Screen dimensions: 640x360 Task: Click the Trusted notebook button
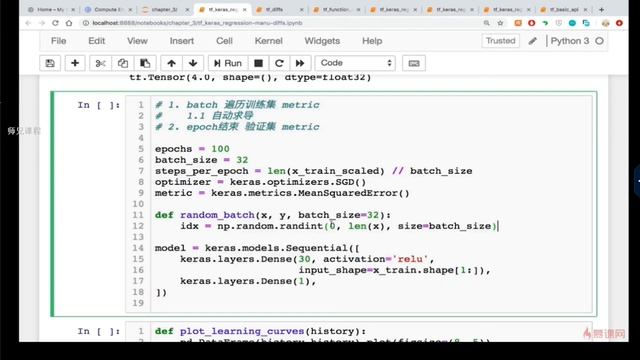tap(500, 41)
